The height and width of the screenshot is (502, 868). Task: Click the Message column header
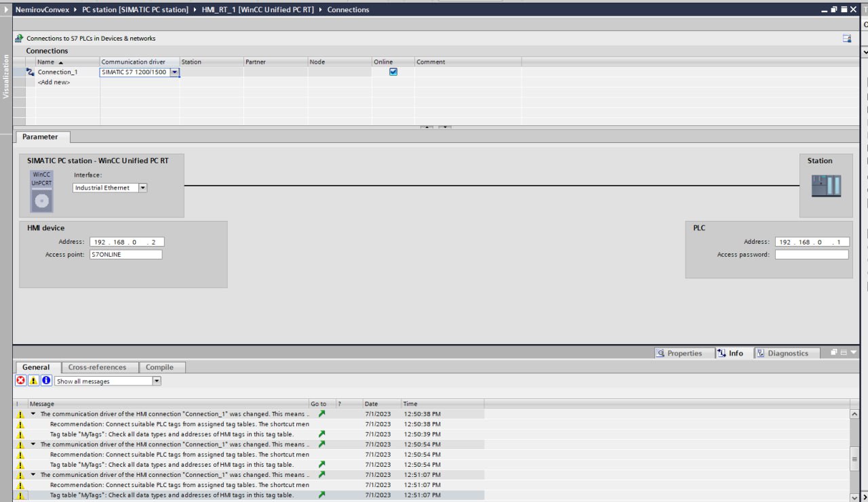168,404
